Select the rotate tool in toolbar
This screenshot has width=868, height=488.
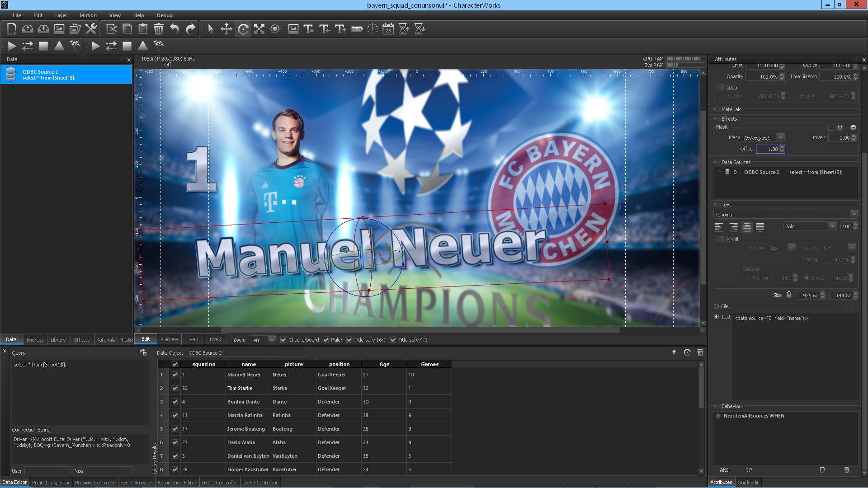[x=243, y=29]
